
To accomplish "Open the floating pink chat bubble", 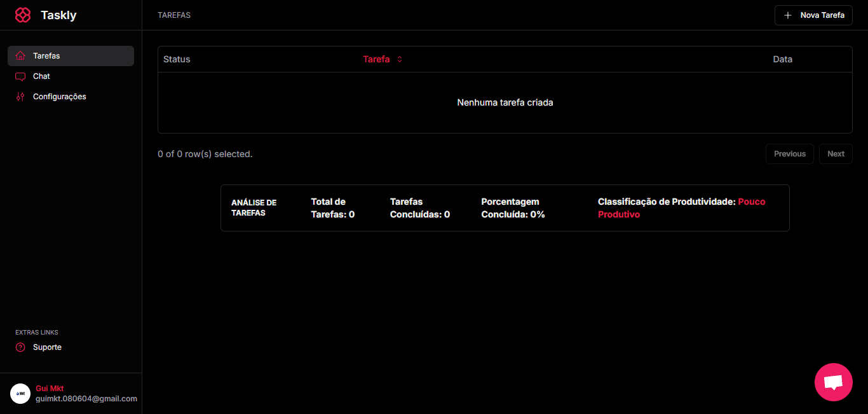I will tap(833, 382).
